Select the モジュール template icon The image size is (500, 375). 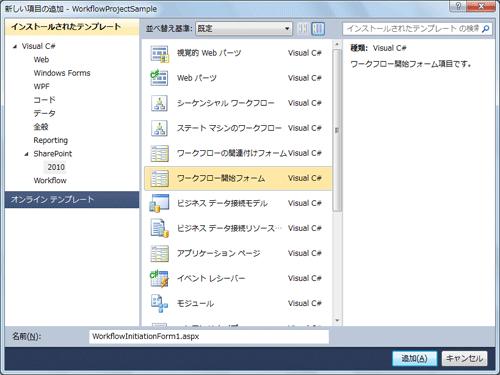pos(160,304)
